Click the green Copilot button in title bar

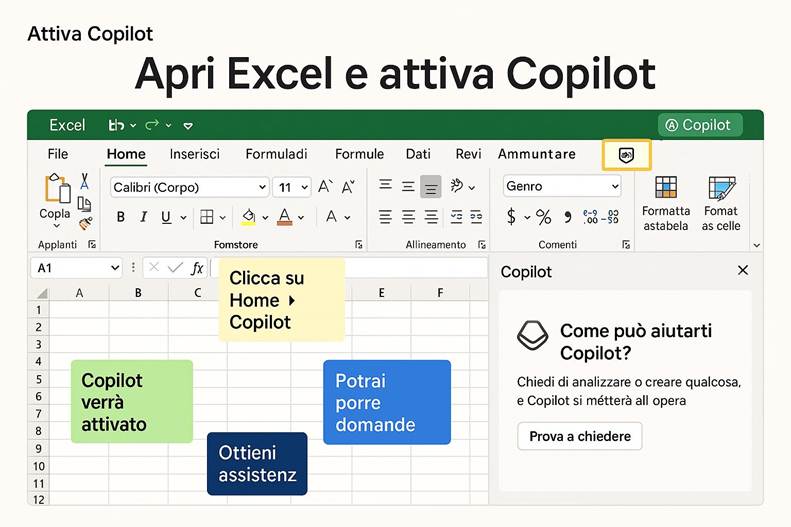click(x=700, y=125)
